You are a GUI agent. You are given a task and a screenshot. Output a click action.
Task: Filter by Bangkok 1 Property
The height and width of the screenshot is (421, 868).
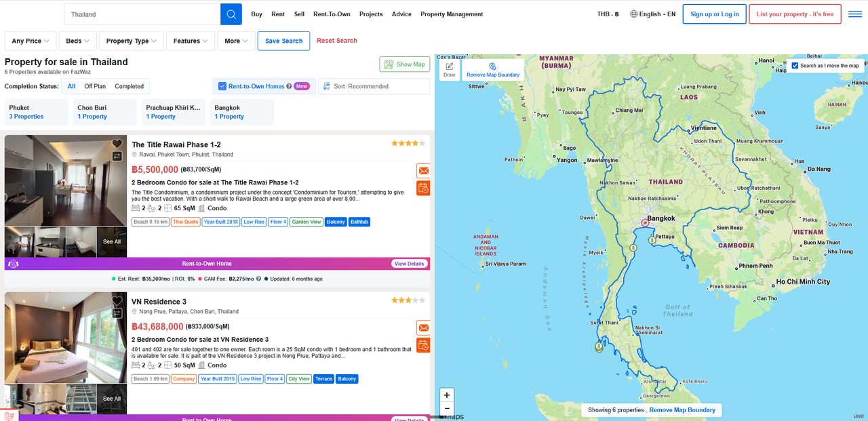(x=242, y=112)
